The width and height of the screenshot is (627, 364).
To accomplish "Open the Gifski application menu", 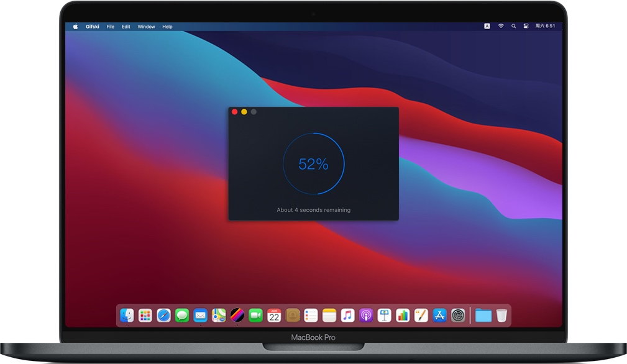I will [93, 27].
